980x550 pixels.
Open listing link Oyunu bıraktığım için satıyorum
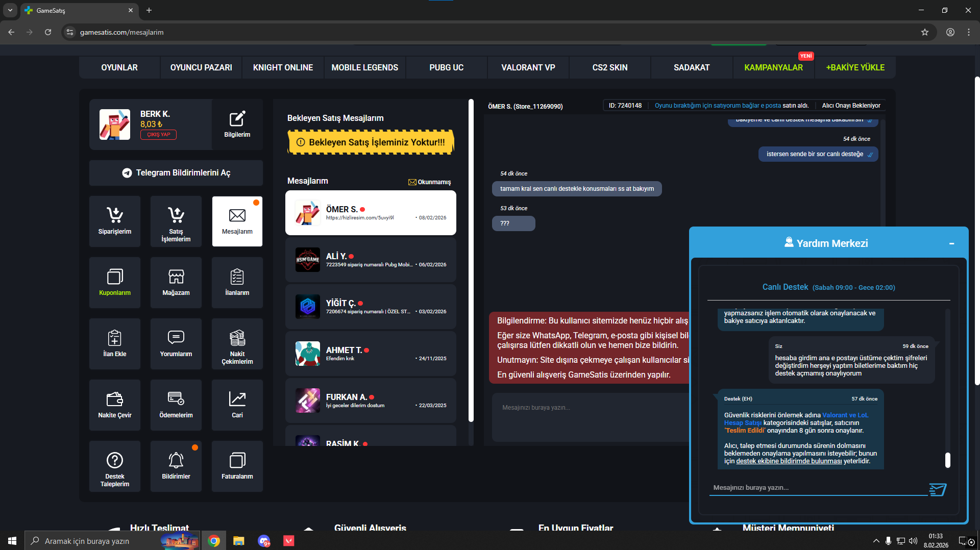pyautogui.click(x=718, y=106)
